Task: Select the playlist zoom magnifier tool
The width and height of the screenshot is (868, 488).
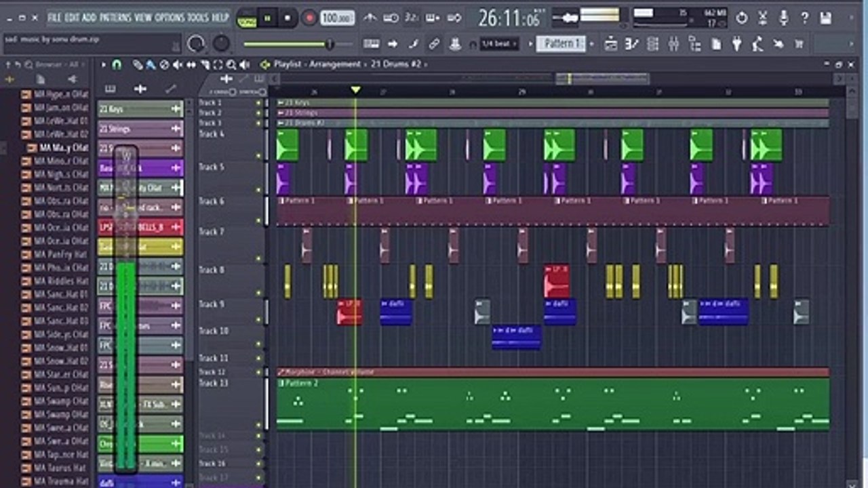Action: pos(231,65)
